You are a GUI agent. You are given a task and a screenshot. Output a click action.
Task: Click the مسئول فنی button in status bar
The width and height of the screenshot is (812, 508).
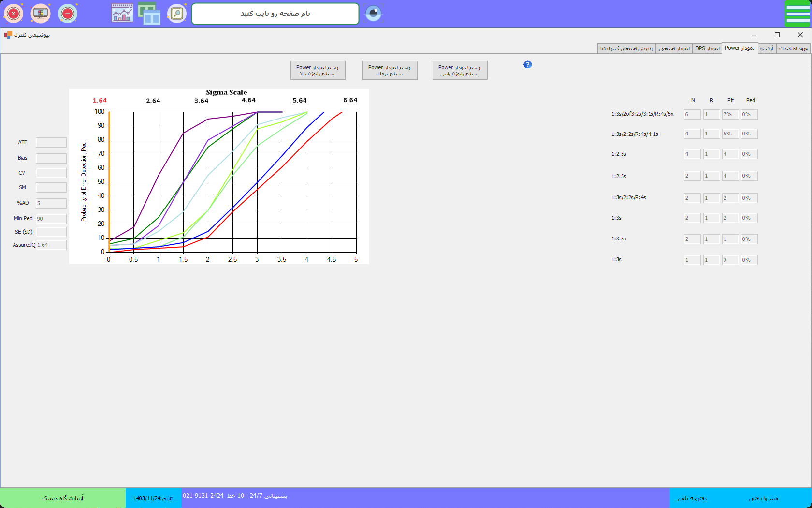[x=763, y=498]
